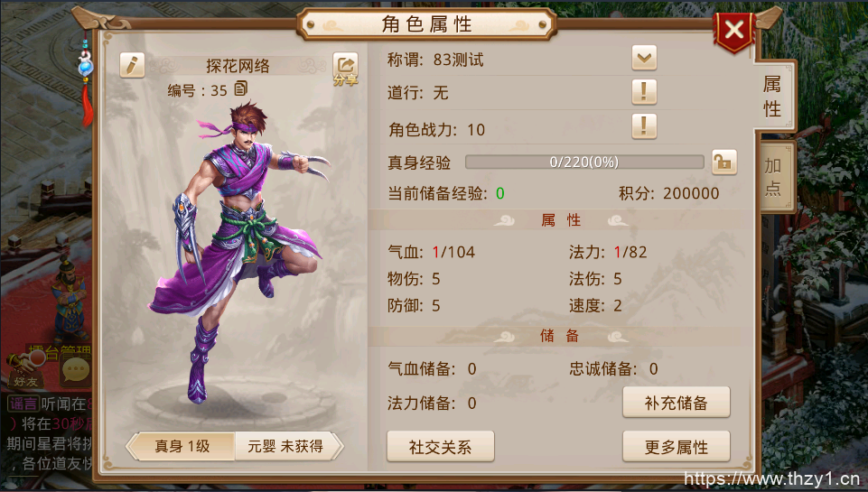The height and width of the screenshot is (492, 868).
Task: Open the 角色战力 info exclamation icon
Action: coord(644,126)
